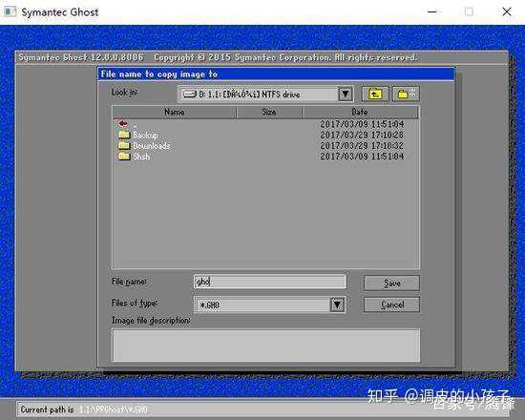Expand the Look in drive dropdown arrow
Viewport: 525px width, 420px height.
click(346, 94)
